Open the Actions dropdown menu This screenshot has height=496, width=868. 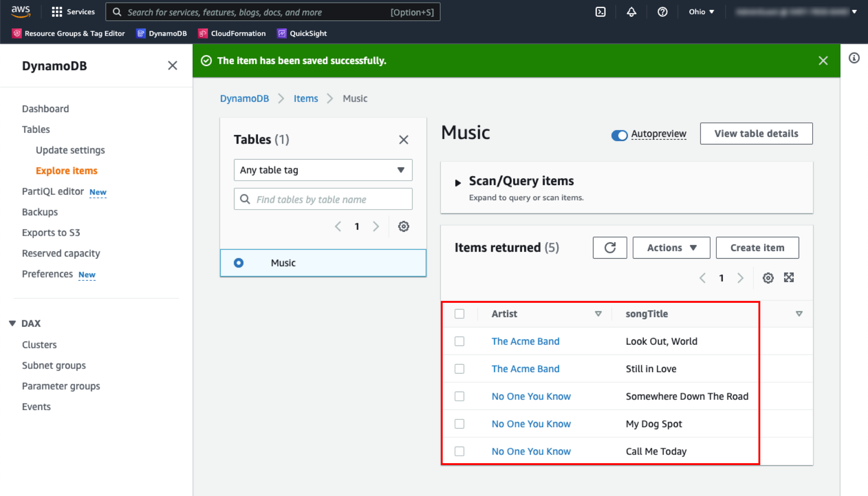671,248
